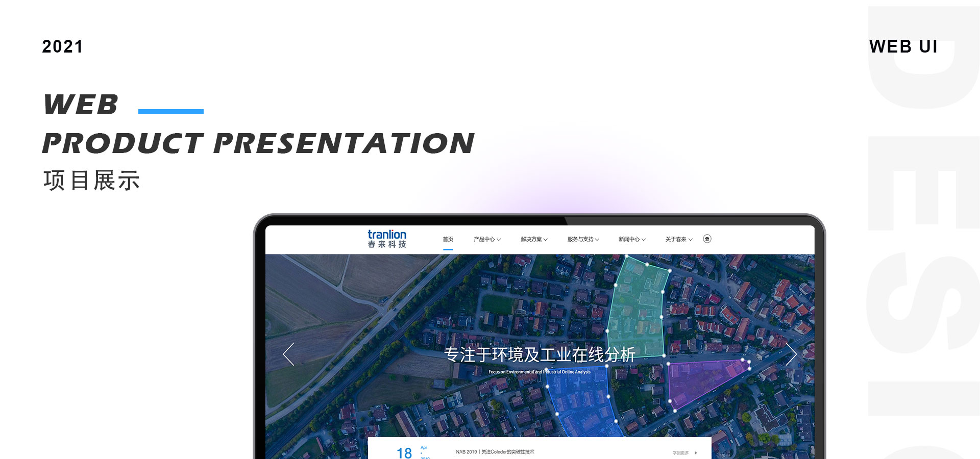Click the telephone contact icon in navbar
This screenshot has height=459, width=980.
coord(707,239)
